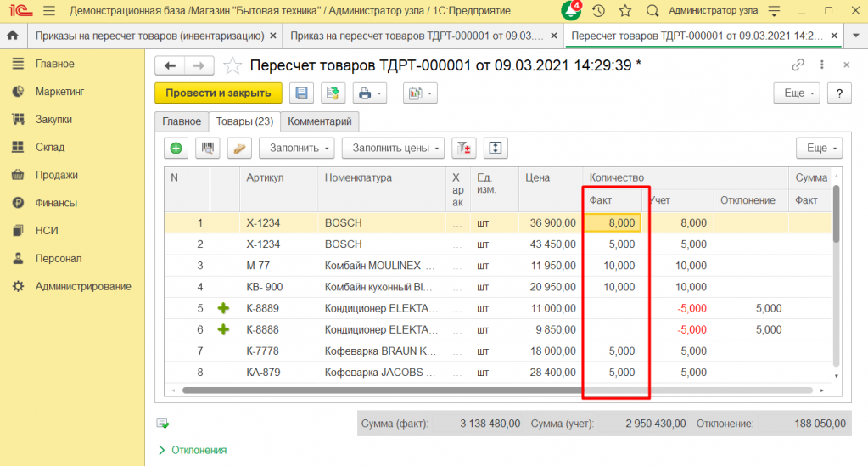Select Комбайн MOULINEX nomenclature cell
868x466 pixels.
[x=382, y=266]
